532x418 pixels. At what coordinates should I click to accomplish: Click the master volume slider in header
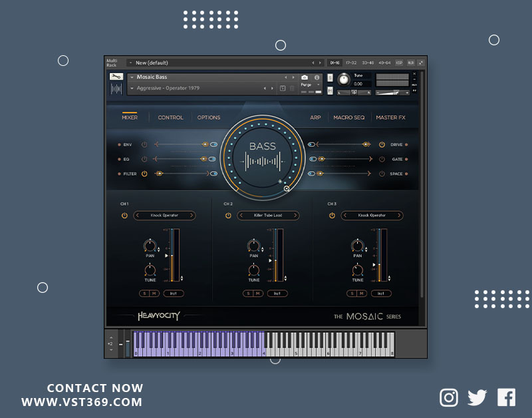pyautogui.click(x=392, y=93)
